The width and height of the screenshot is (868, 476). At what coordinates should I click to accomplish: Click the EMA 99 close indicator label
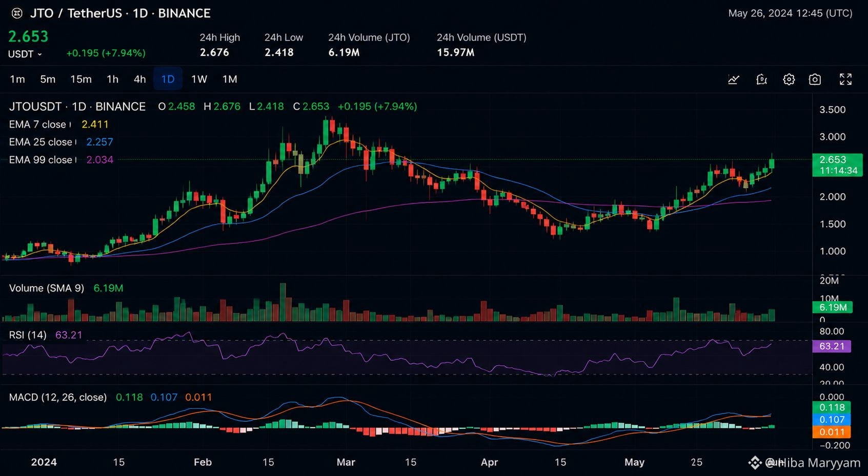coord(41,160)
